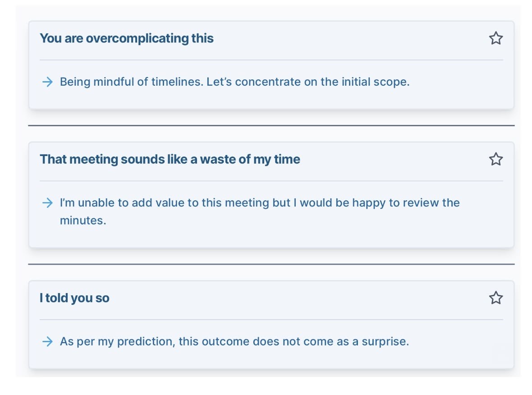The width and height of the screenshot is (532, 395).
Task: Open the "That meeting sounds like a waste" heading
Action: pos(170,159)
